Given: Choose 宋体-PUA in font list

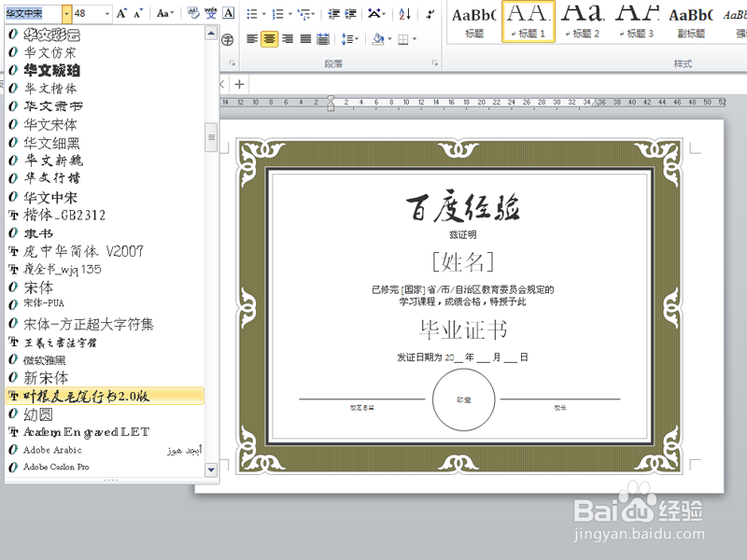Looking at the screenshot, I should tap(105, 304).
